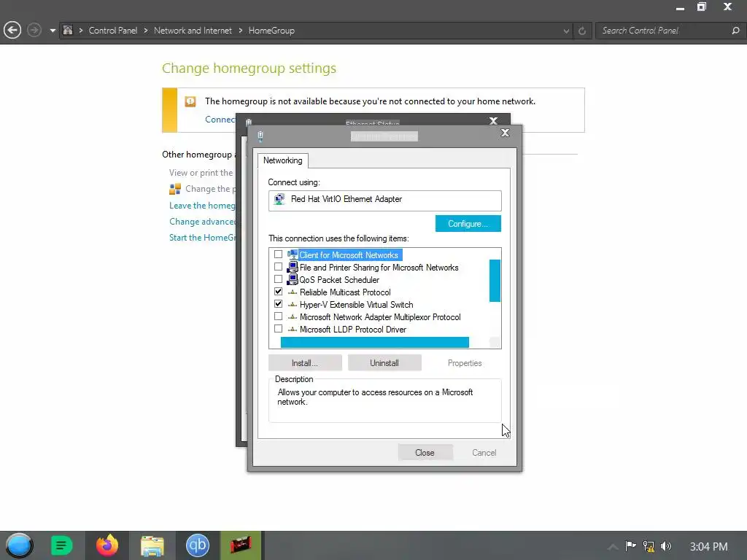
Task: Go back with the Control Panel back arrow
Action: click(x=12, y=31)
